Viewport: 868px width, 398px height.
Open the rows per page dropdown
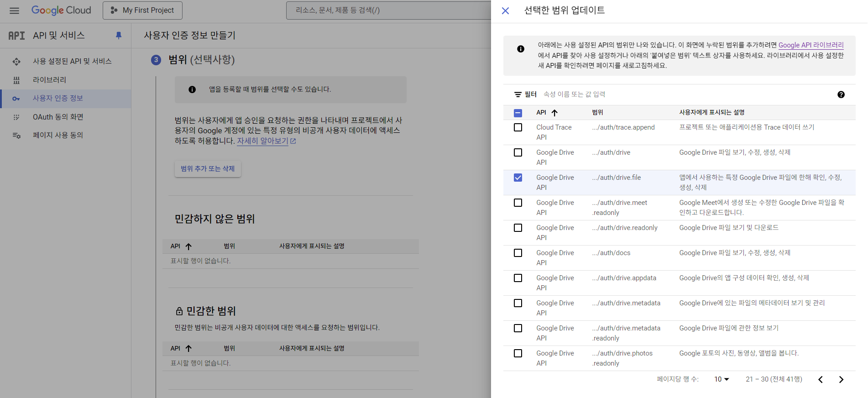click(x=722, y=379)
